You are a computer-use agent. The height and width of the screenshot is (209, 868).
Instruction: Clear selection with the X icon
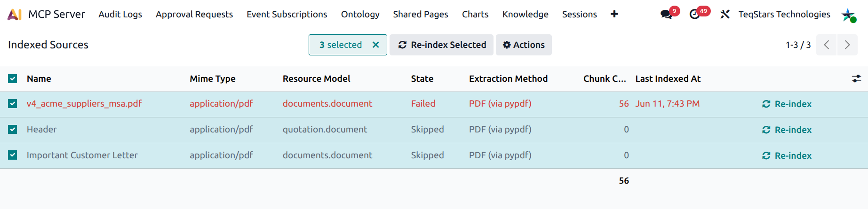coord(375,45)
